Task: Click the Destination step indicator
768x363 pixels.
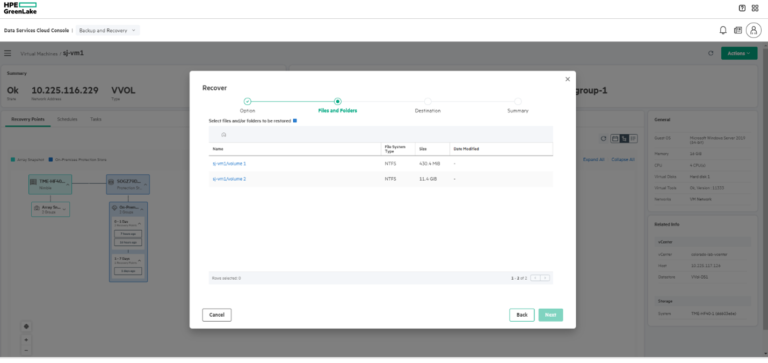Action: tap(428, 101)
